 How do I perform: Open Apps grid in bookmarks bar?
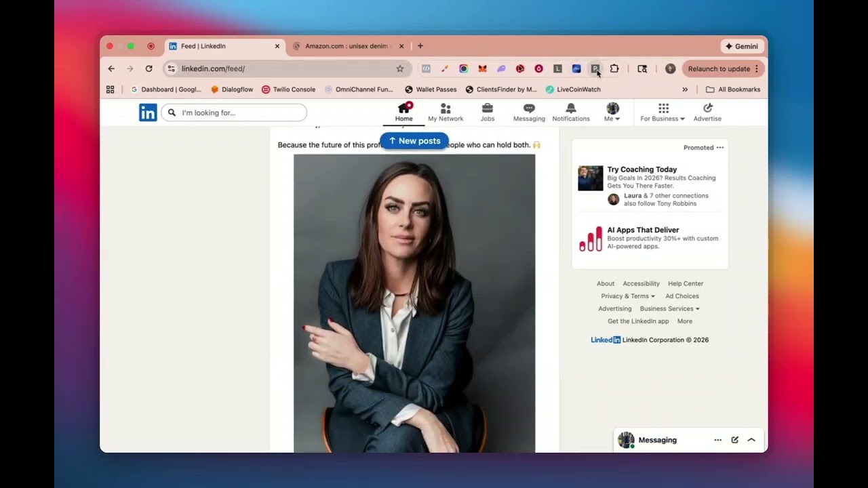click(111, 89)
